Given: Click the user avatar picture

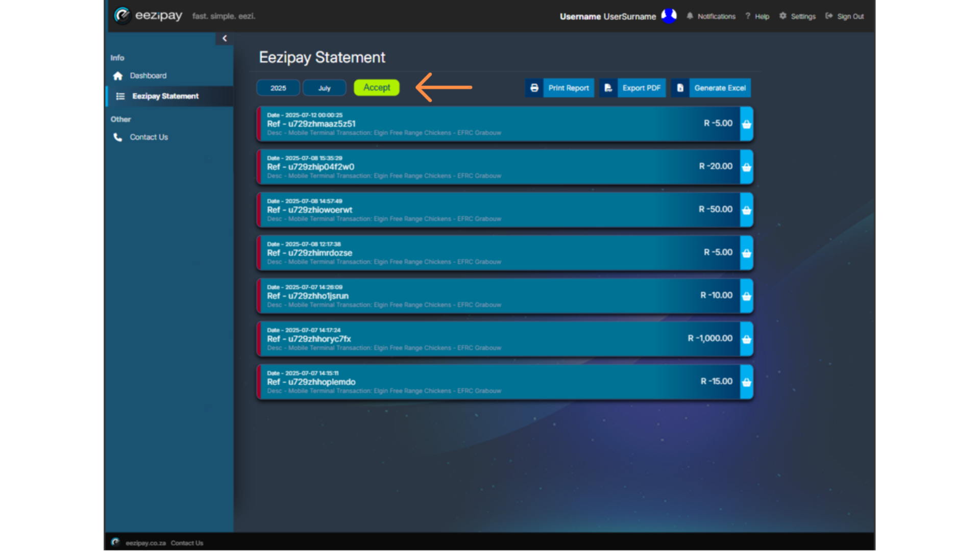Looking at the screenshot, I should [x=669, y=16].
